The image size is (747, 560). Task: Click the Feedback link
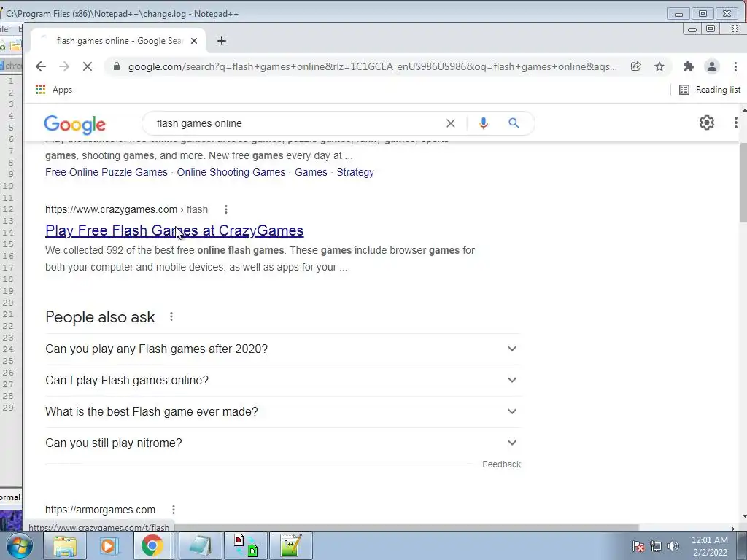click(502, 464)
